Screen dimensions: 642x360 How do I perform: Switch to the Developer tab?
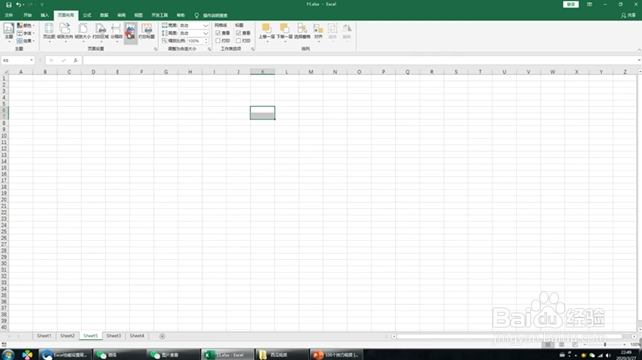pyautogui.click(x=160, y=15)
